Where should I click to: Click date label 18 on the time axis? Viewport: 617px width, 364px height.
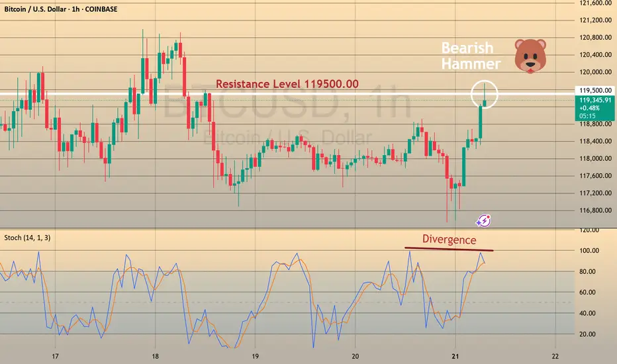tap(155, 357)
